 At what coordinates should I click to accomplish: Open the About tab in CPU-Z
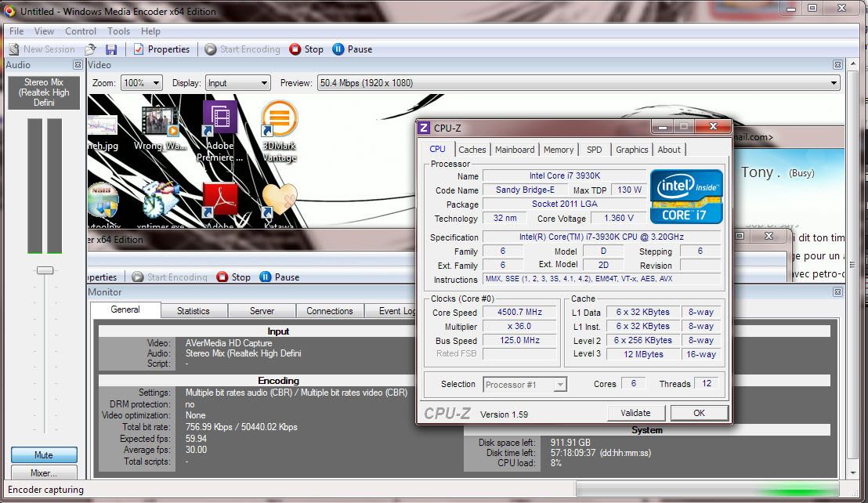[x=669, y=150]
